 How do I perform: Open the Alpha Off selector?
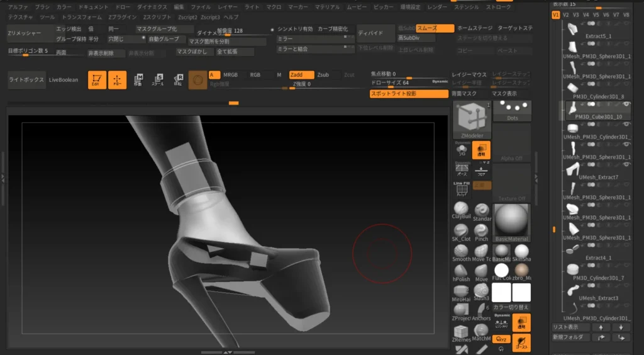[x=512, y=143]
